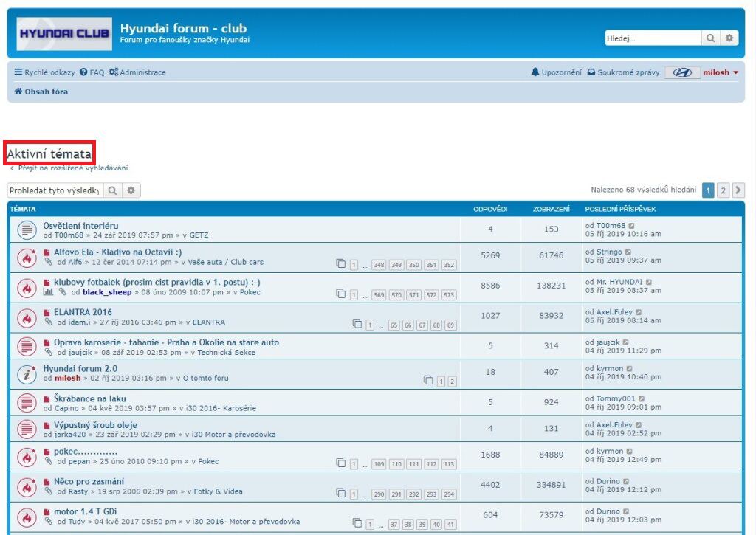Open Soukromé zprávy inbox
The image size is (756, 535).
click(x=623, y=72)
